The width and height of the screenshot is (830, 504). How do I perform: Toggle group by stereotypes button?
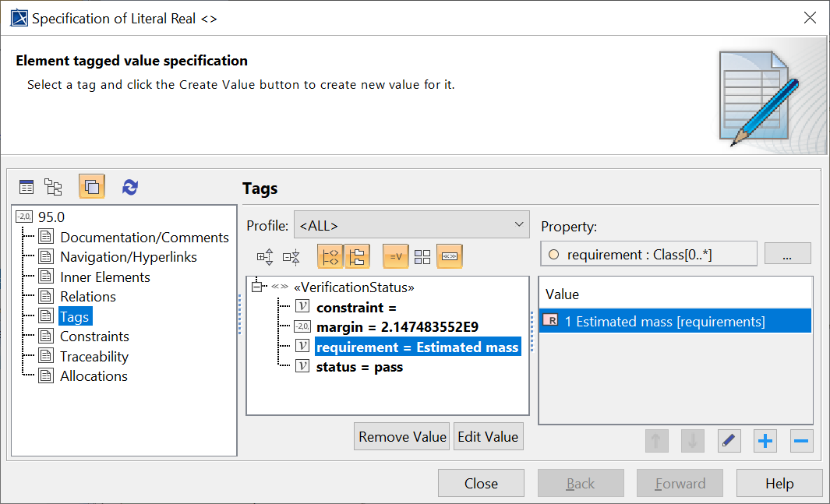point(329,256)
